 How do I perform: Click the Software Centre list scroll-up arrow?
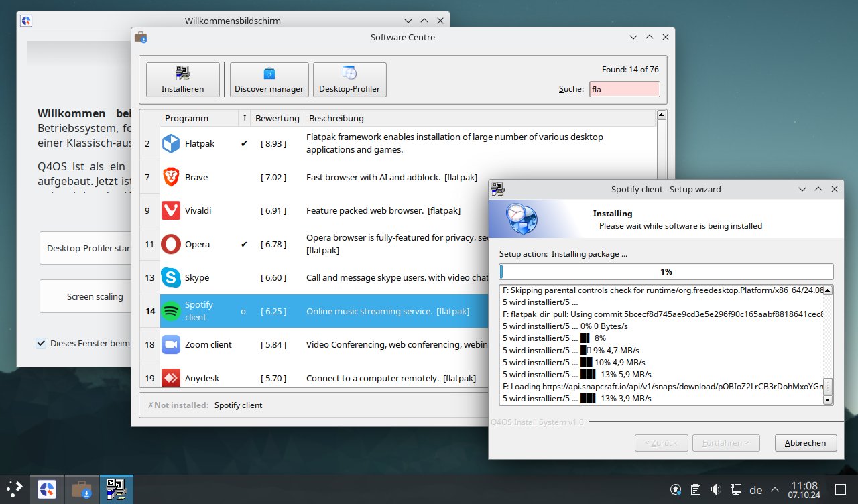(662, 115)
